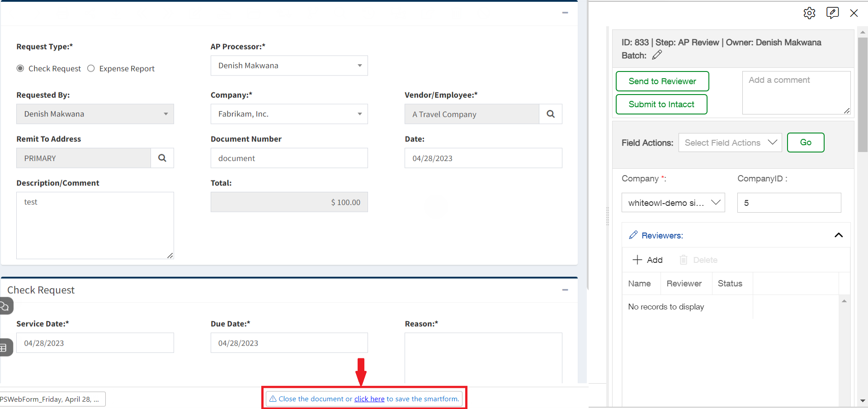Open the notes/annotation icon at top right
This screenshot has width=868, height=409.
point(832,13)
